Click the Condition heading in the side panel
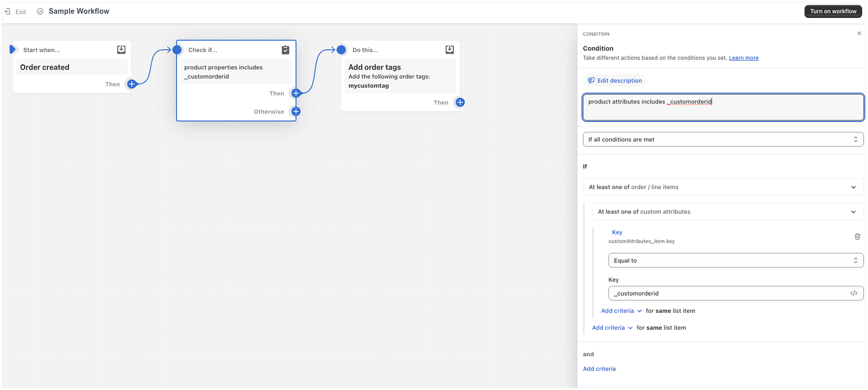The image size is (868, 390). point(598,48)
